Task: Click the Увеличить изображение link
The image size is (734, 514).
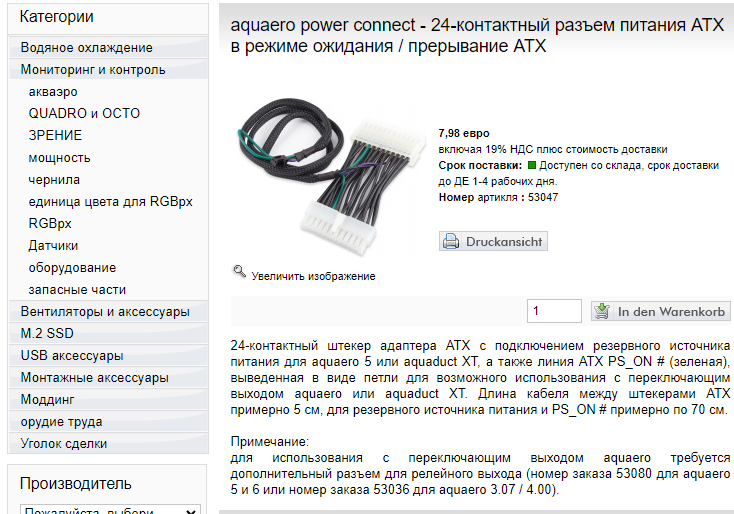Action: (x=313, y=276)
